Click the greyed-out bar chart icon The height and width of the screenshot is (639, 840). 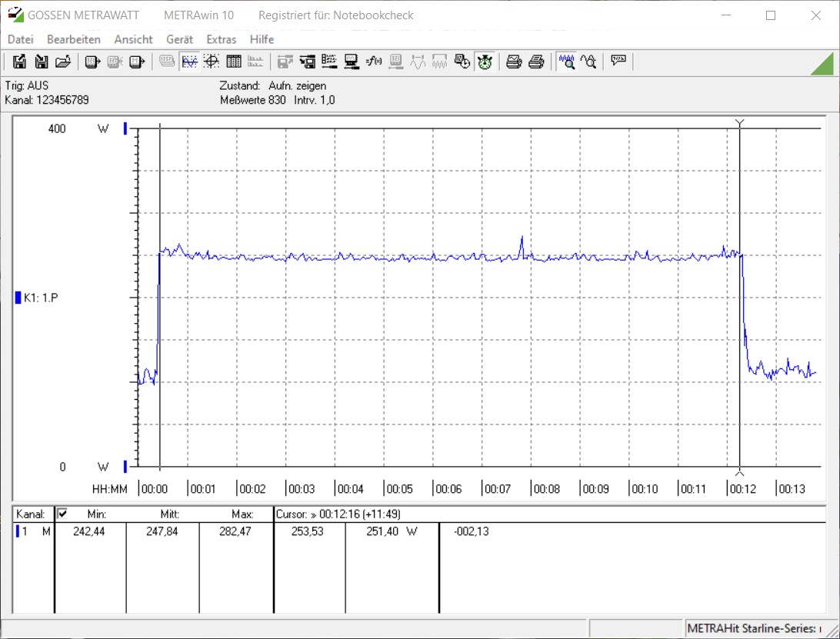(255, 62)
